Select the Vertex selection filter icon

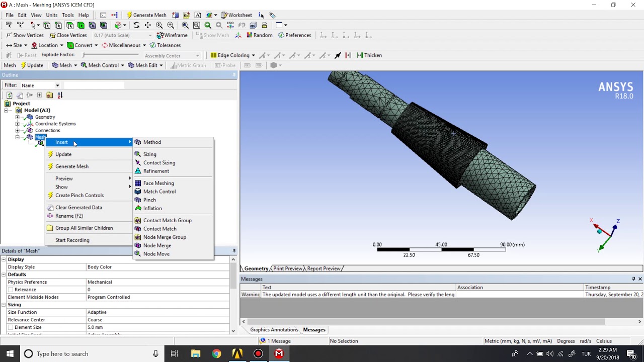47,25
